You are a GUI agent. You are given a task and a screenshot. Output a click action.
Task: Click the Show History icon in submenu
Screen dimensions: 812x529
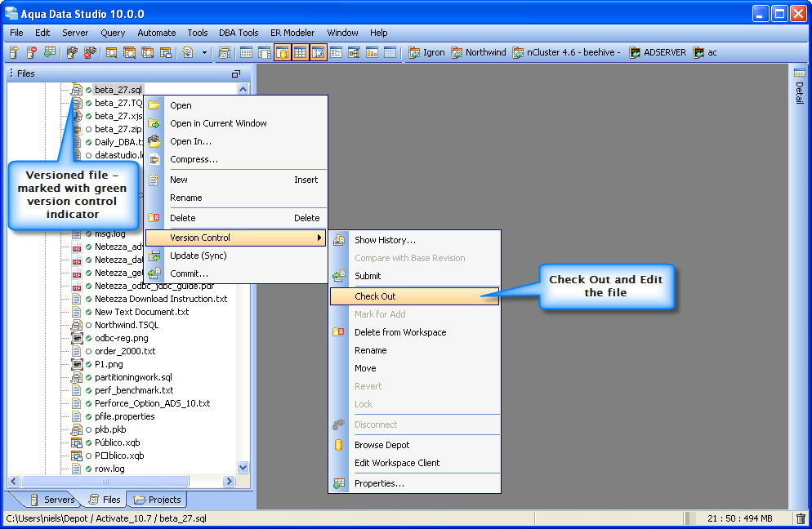click(x=339, y=240)
